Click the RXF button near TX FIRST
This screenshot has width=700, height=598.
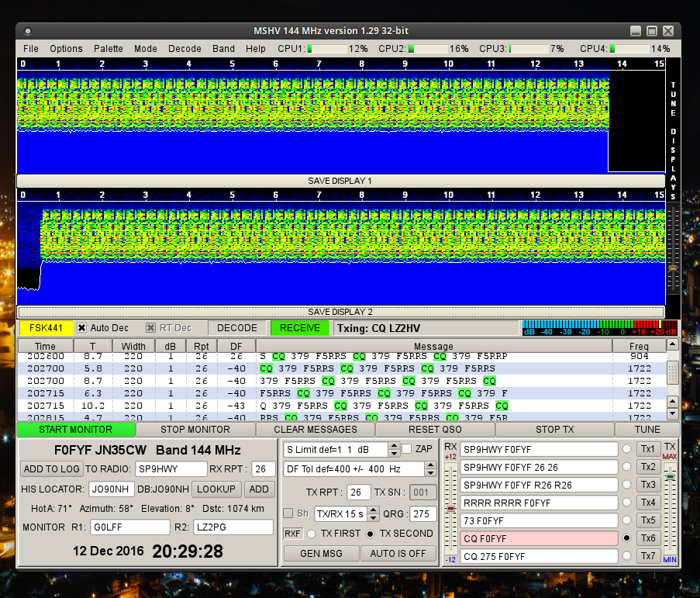tap(292, 534)
